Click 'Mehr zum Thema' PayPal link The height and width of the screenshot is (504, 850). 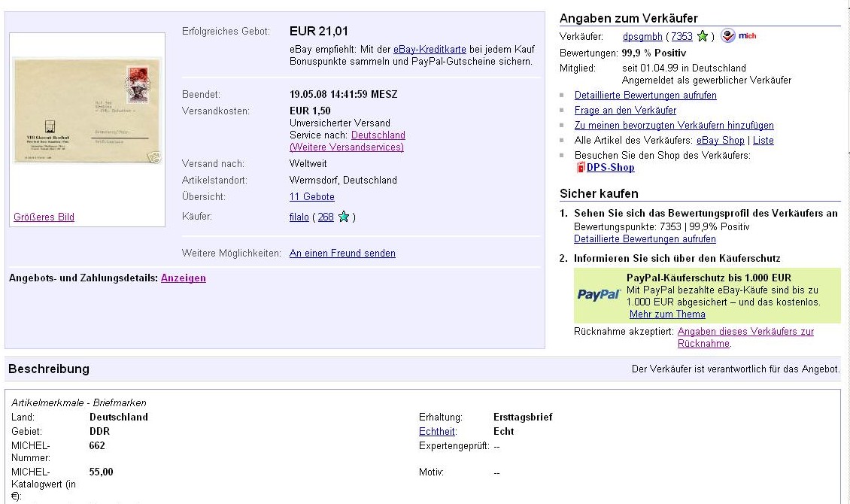pyautogui.click(x=666, y=314)
